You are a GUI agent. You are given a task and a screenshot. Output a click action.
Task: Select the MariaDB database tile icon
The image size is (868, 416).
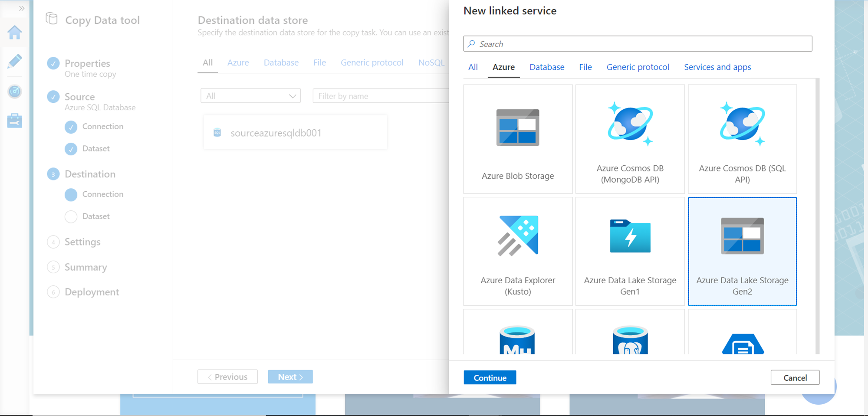pos(517,340)
